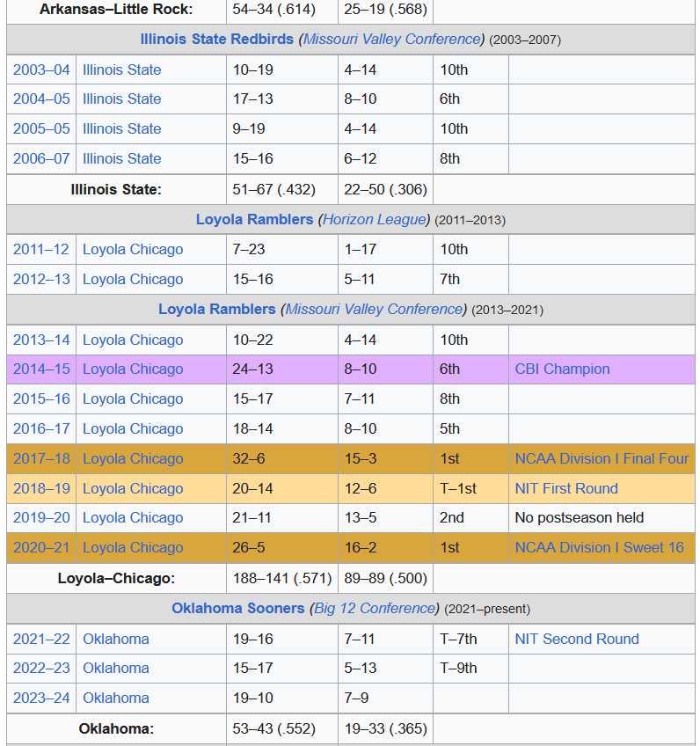Select the 19–33 (.365) conference total
This screenshot has height=746, width=700.
(386, 729)
